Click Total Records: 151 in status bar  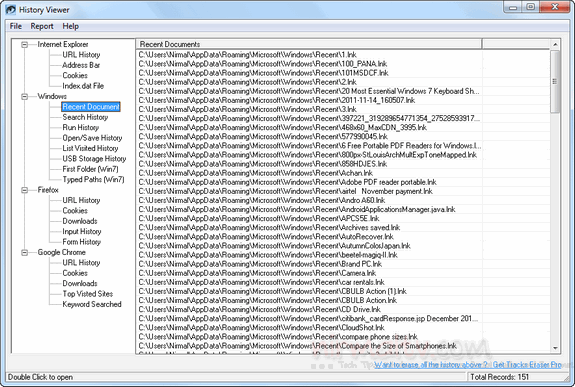pos(499,377)
